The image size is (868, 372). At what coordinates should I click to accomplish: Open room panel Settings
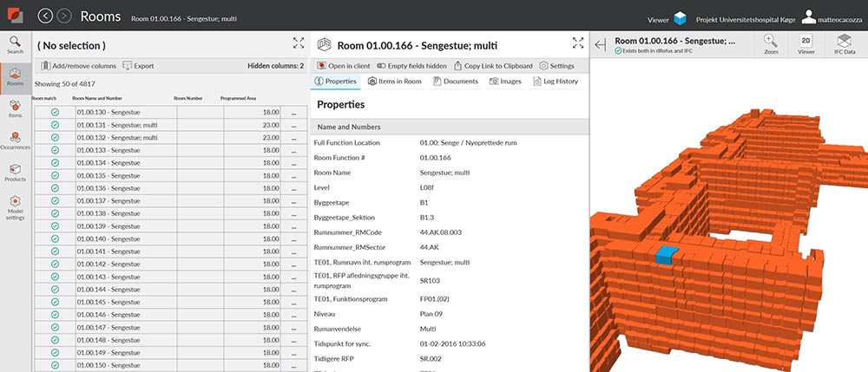[557, 66]
